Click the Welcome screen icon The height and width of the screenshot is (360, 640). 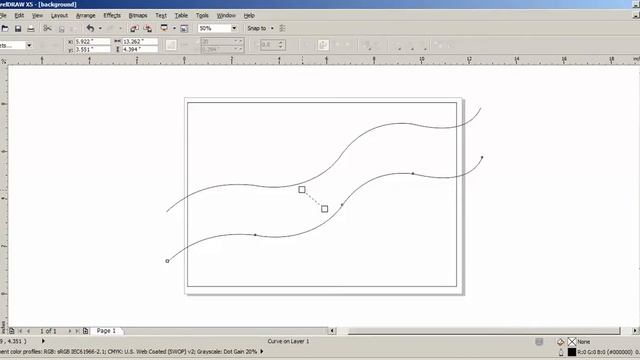coord(184,28)
